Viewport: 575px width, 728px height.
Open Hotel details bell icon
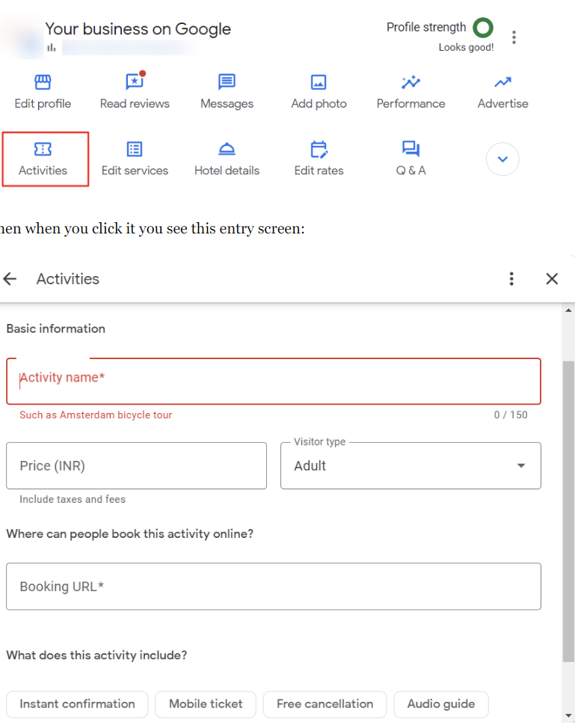227,150
